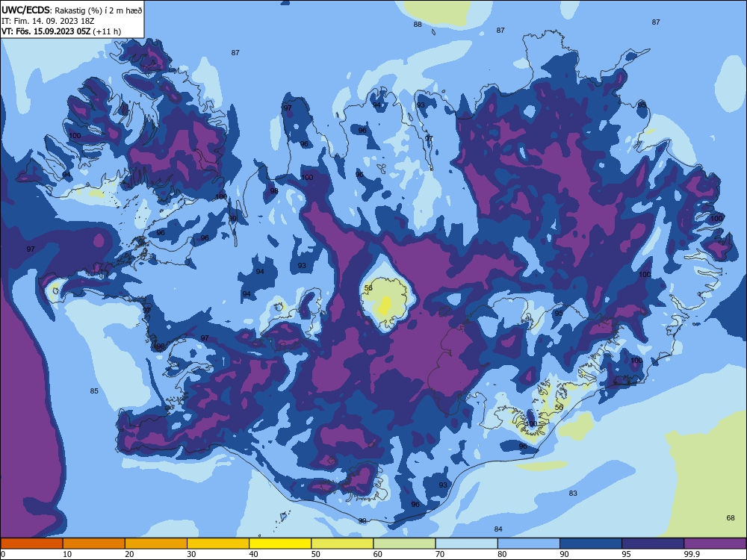The image size is (747, 560).
Task: Click the 'VT: Fös. 15.09.2023 05Z (+11 h)' line
Action: pyautogui.click(x=61, y=31)
